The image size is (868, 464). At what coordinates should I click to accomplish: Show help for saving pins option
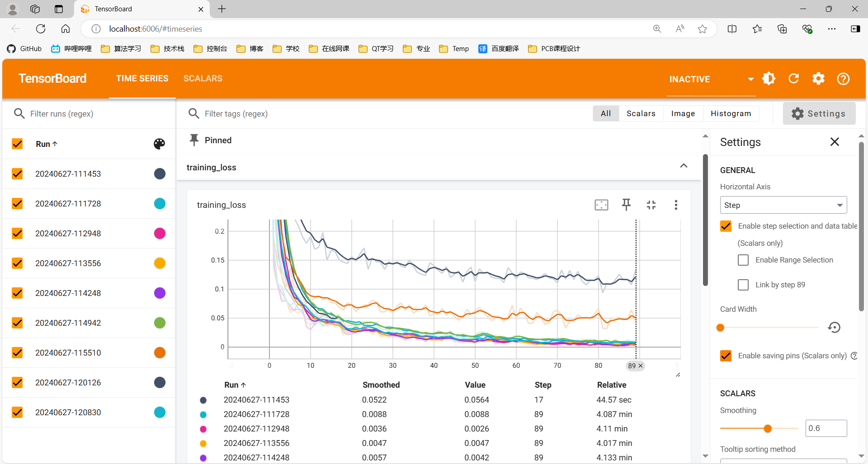(x=854, y=356)
